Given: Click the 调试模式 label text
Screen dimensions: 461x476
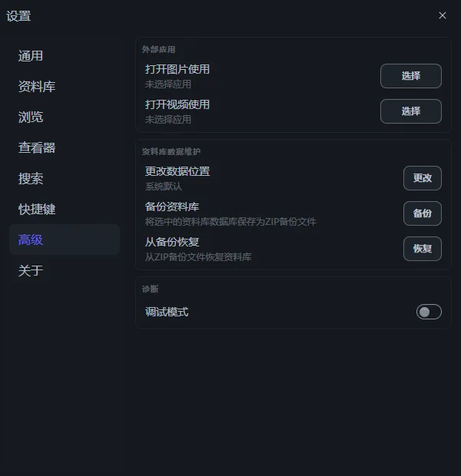Looking at the screenshot, I should click(167, 312).
